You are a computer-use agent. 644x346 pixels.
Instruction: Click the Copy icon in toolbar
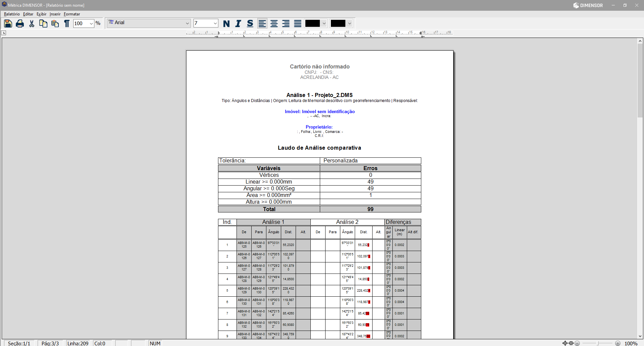coord(43,23)
